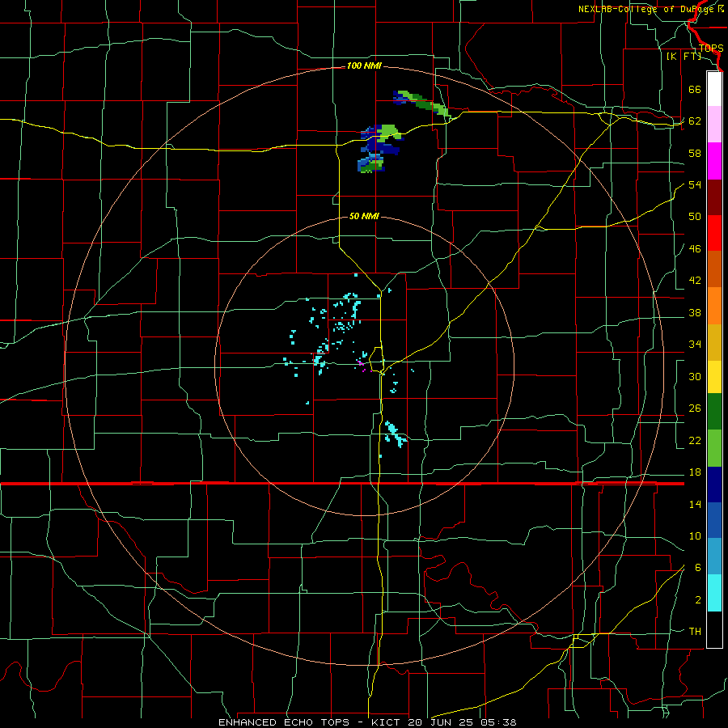This screenshot has width=728, height=728.
Task: Click the 38 scale label
Action: tap(695, 312)
